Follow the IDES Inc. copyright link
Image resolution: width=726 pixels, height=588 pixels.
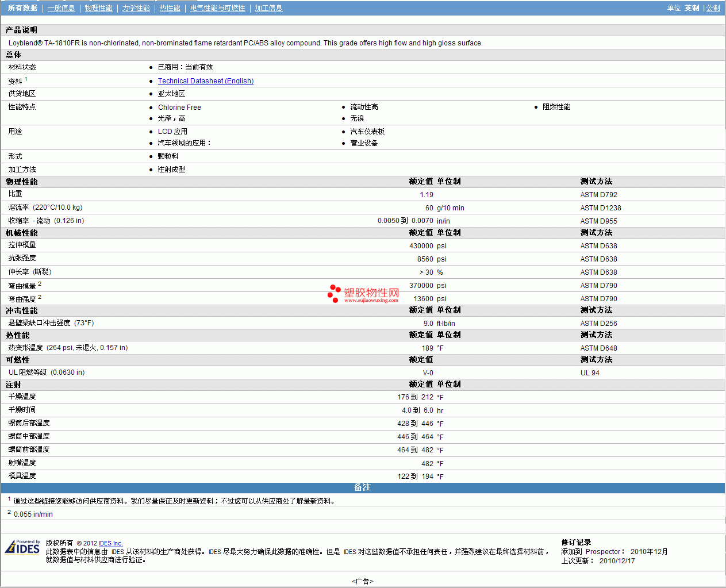[111, 543]
